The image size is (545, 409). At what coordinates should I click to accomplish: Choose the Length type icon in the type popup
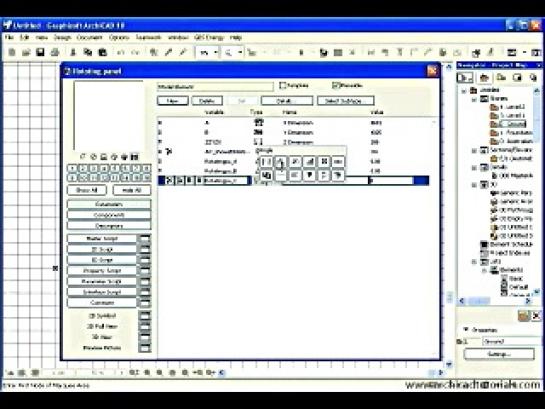tap(267, 162)
